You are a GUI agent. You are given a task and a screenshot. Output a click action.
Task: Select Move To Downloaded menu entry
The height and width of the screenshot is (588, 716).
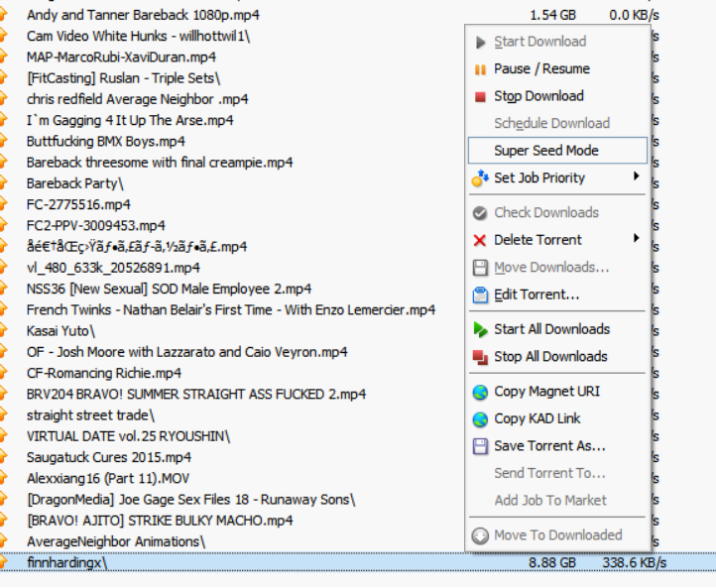pyautogui.click(x=557, y=535)
